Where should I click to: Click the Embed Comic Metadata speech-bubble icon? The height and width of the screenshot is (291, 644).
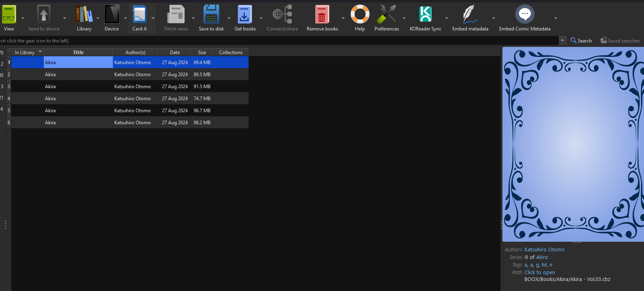click(x=525, y=14)
